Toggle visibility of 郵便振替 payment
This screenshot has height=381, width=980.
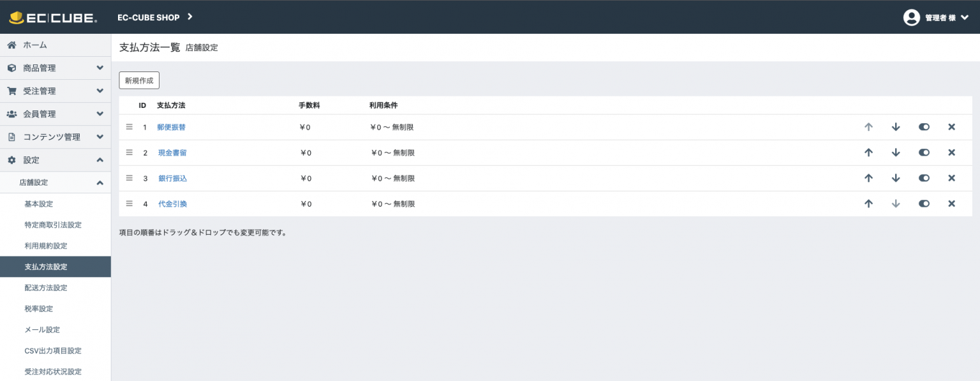(x=924, y=127)
